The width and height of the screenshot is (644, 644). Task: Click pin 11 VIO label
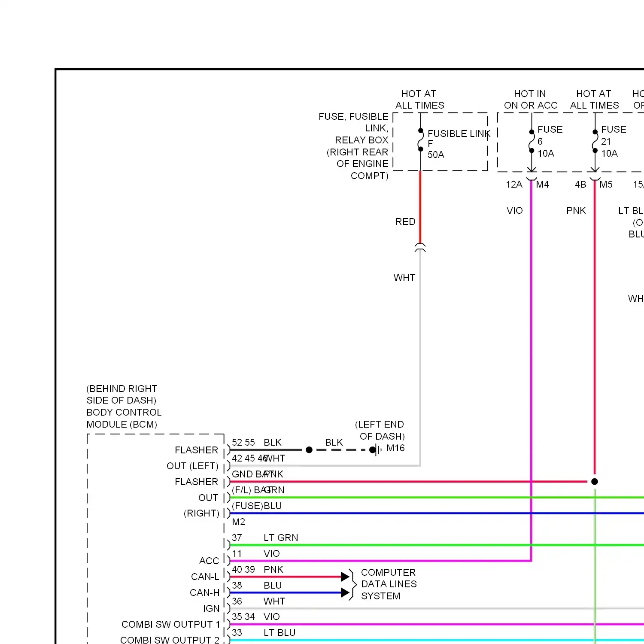tap(256, 553)
